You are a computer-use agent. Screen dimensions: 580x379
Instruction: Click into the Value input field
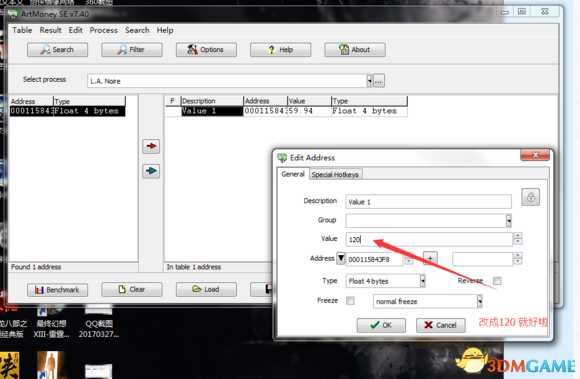click(x=429, y=240)
